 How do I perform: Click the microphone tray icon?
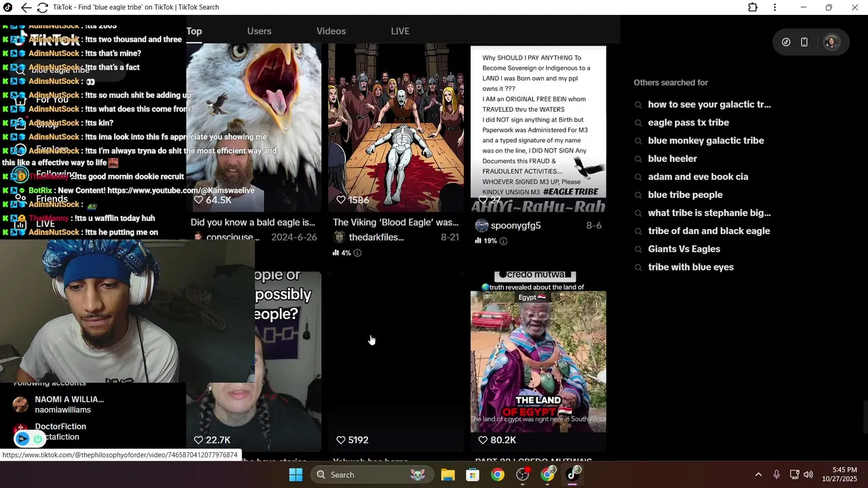pyautogui.click(x=776, y=474)
